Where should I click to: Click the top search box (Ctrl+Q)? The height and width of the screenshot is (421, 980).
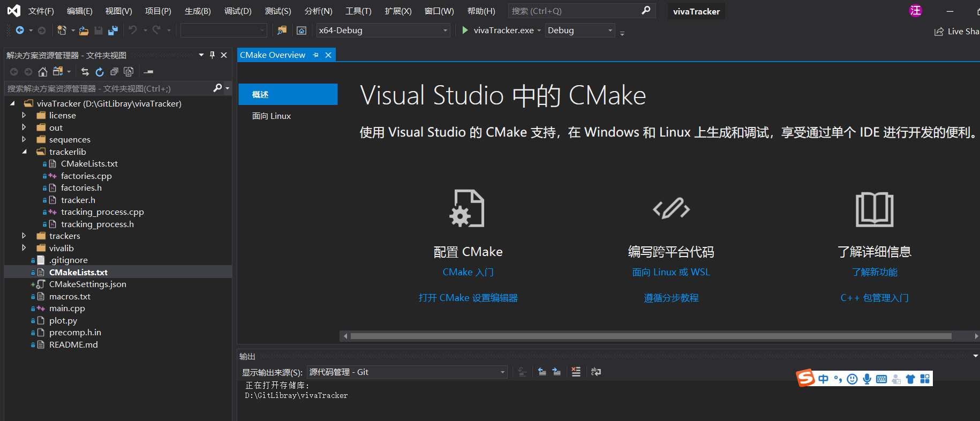(581, 11)
